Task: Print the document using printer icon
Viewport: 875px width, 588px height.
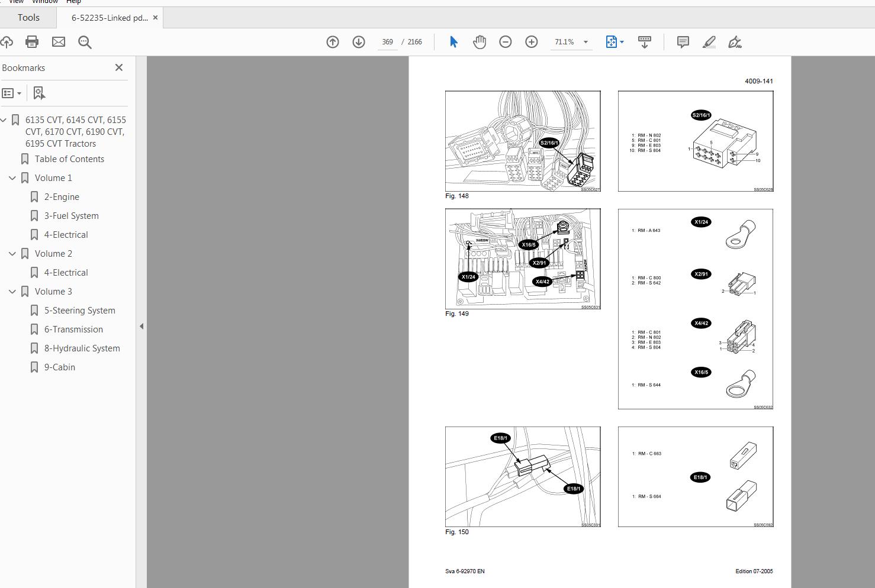Action: (x=32, y=42)
